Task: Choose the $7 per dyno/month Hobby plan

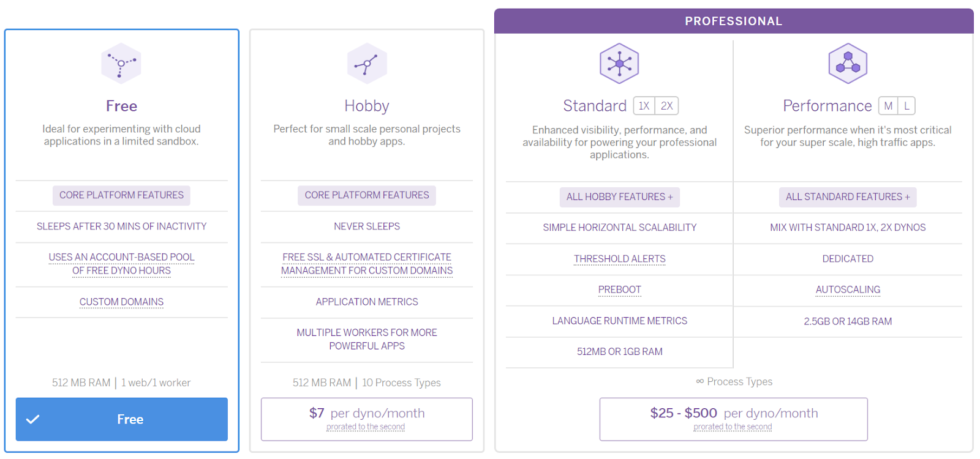Action: (367, 419)
